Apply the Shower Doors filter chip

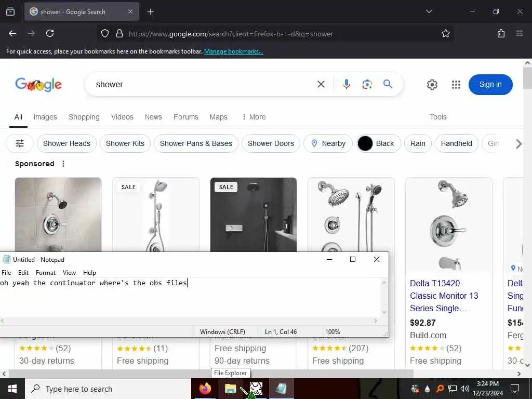coord(271,143)
